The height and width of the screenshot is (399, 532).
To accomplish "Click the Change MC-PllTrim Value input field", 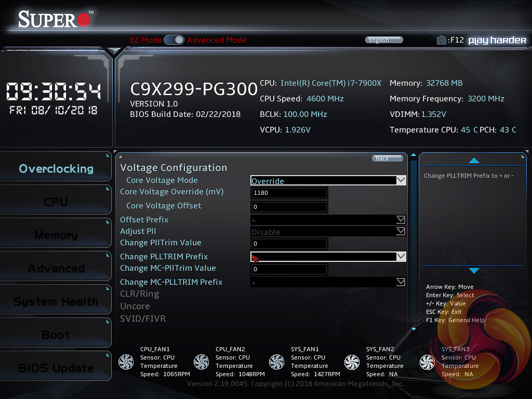I will 289,269.
